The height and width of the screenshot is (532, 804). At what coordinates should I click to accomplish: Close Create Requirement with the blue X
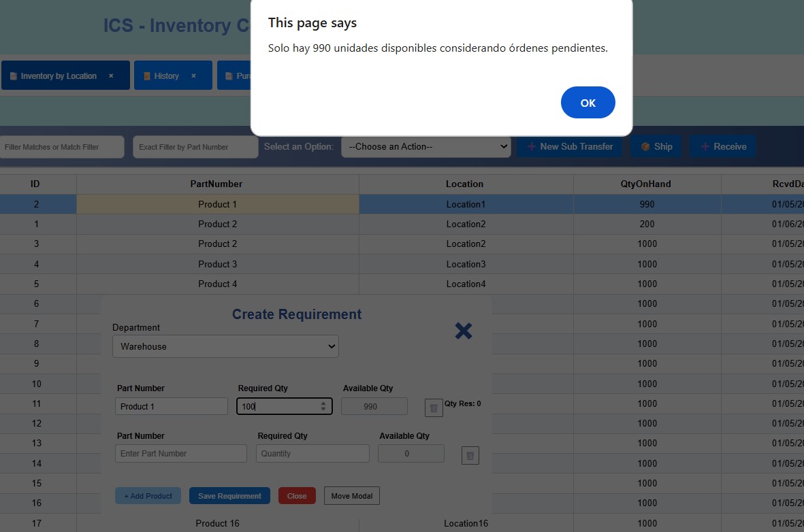pyautogui.click(x=463, y=331)
